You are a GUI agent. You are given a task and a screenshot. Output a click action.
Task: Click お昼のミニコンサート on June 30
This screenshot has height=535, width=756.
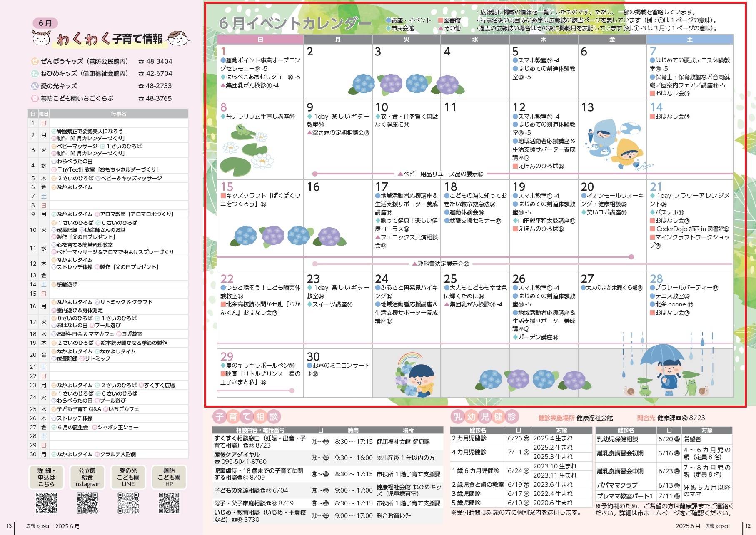click(x=338, y=369)
